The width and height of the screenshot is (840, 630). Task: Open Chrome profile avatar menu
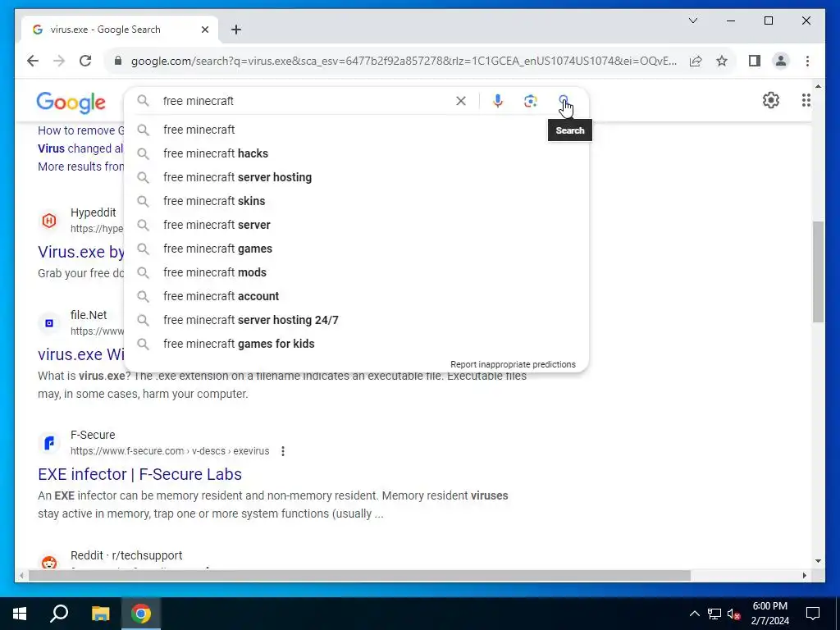[x=781, y=61]
